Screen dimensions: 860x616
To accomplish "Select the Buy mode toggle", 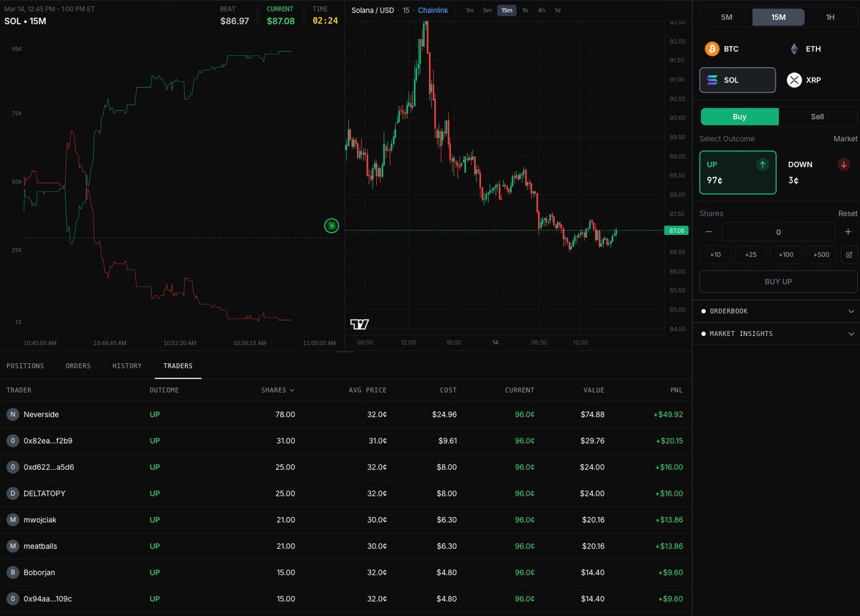I will click(x=740, y=117).
